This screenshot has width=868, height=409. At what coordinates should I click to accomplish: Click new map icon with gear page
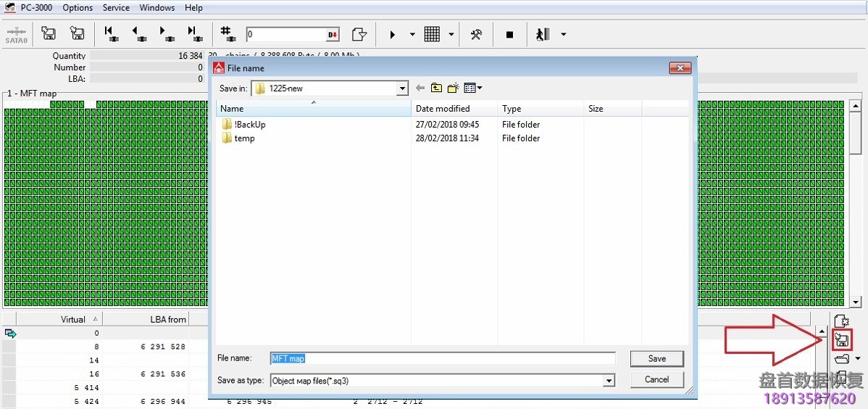tap(842, 322)
